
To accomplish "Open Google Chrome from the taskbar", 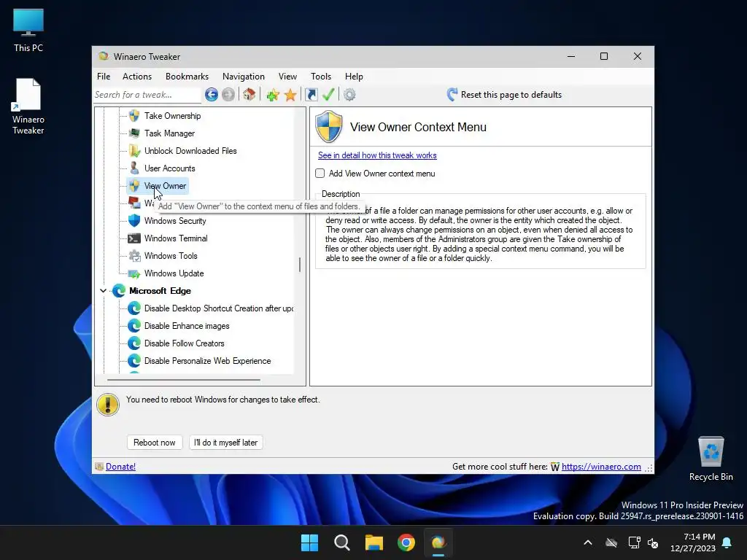I will [x=406, y=542].
